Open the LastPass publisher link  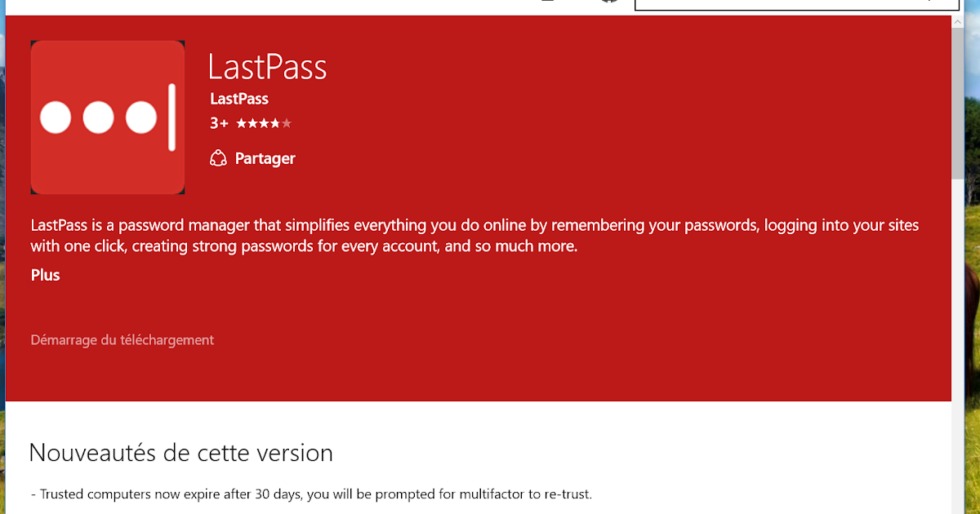pos(238,99)
